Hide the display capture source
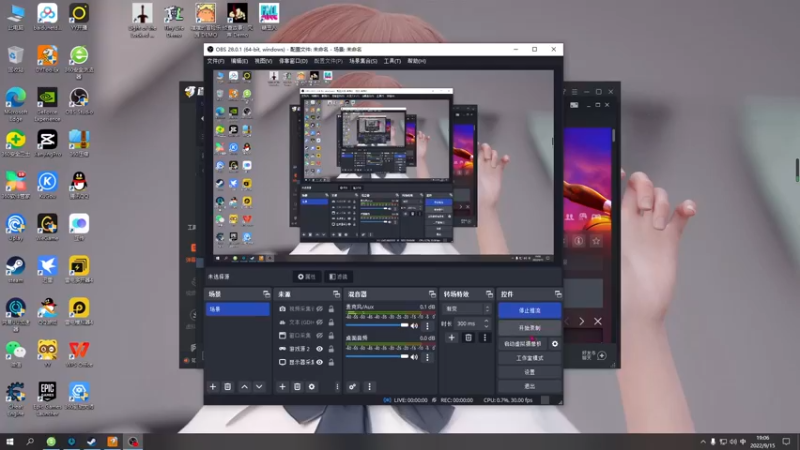The width and height of the screenshot is (800, 450). click(x=319, y=362)
